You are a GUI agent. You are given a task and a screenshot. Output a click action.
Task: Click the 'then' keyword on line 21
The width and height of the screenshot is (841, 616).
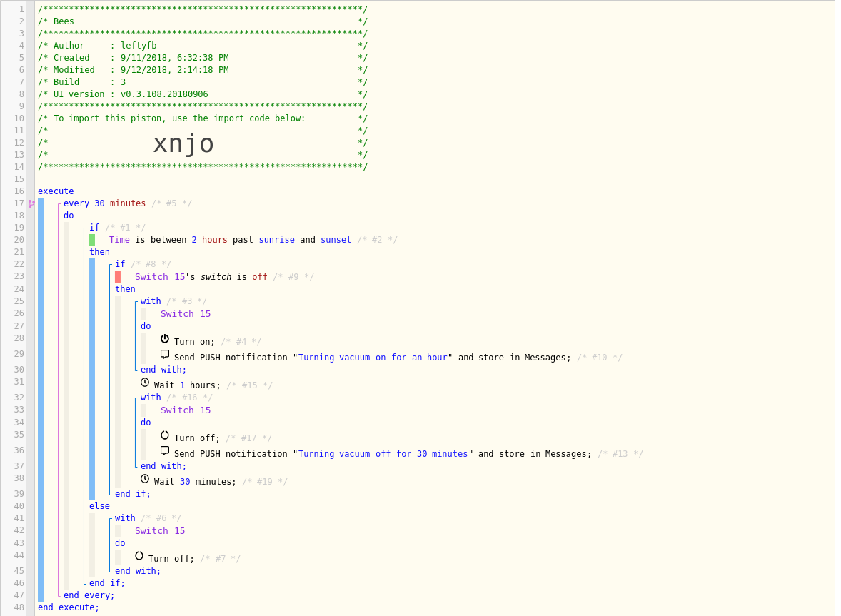point(100,251)
